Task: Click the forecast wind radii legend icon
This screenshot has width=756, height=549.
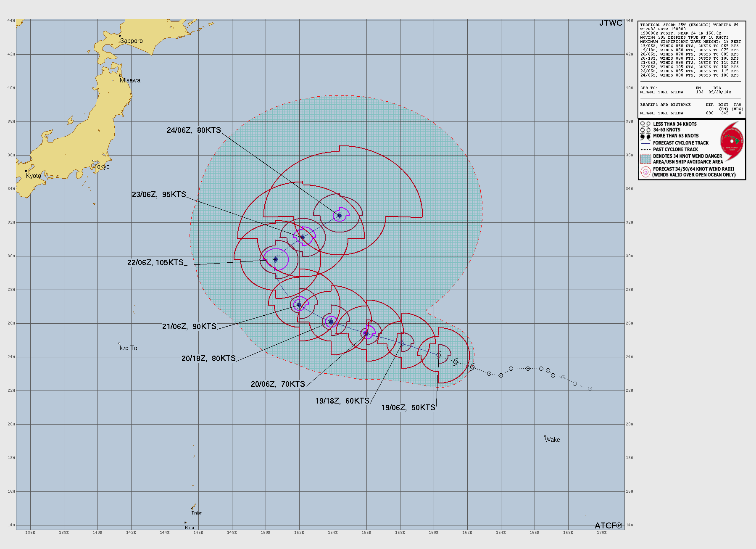Action: pyautogui.click(x=645, y=172)
